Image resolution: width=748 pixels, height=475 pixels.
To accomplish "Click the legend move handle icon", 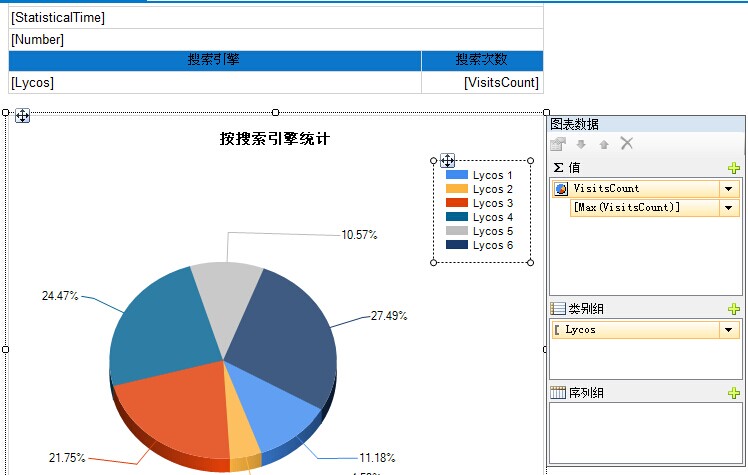I will pos(447,161).
